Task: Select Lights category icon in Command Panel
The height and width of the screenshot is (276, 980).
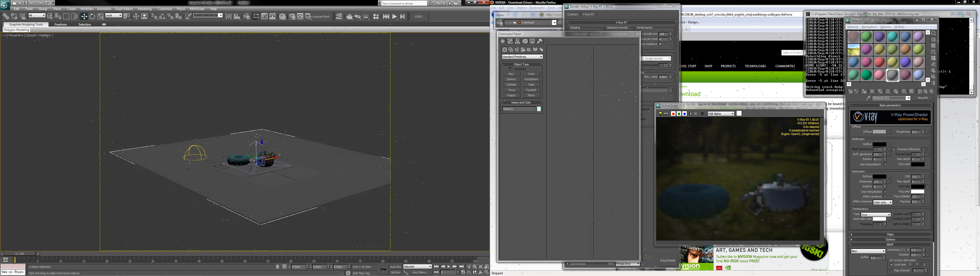Action: tap(517, 50)
